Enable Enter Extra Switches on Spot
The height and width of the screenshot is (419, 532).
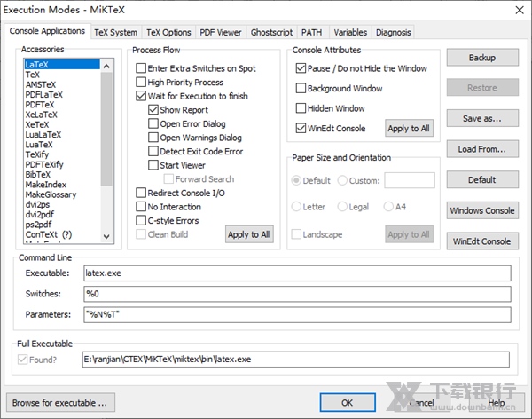142,68
